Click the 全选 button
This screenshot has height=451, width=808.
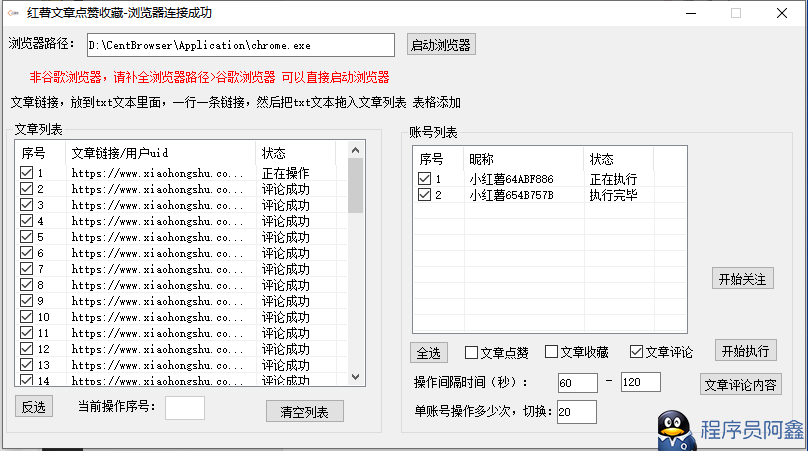point(429,353)
